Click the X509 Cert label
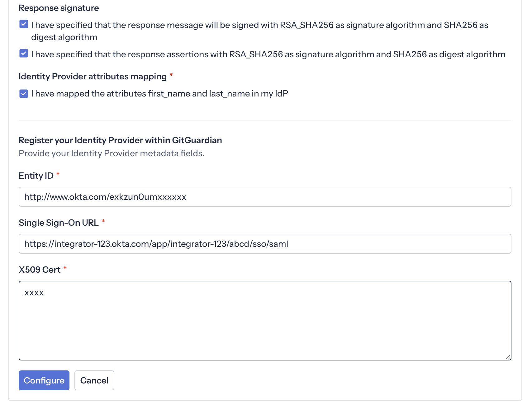 [40, 269]
